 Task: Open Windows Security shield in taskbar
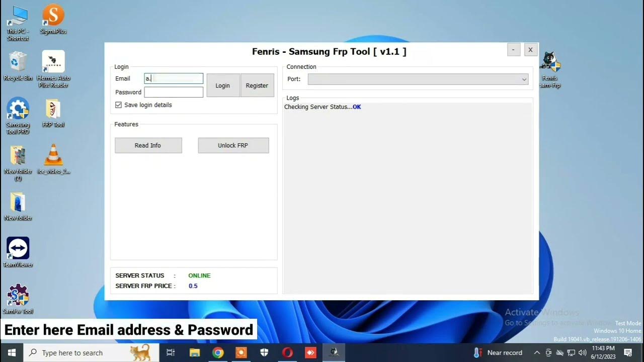(264, 352)
